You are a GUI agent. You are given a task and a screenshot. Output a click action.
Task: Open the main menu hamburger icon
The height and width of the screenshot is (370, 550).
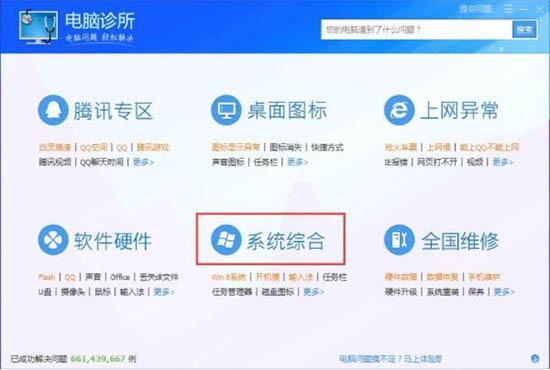click(508, 9)
